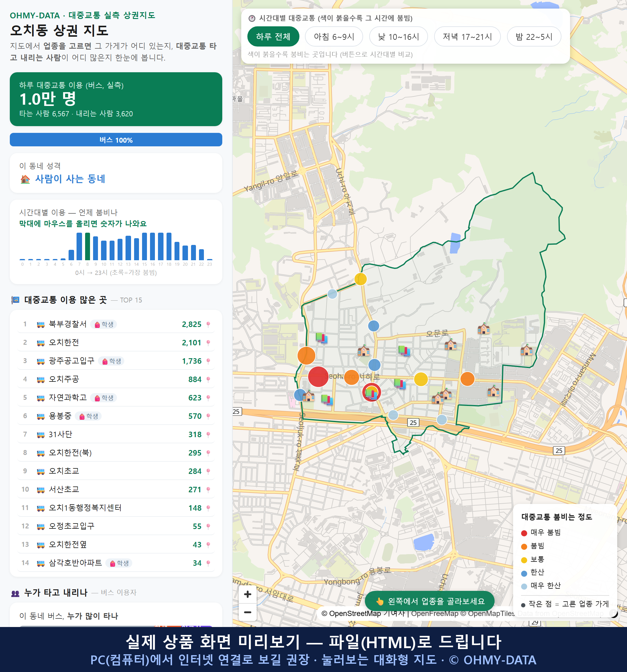The width and height of the screenshot is (627, 672).
Task: Click the 사람이 사는 동네 neighborhood label
Action: [x=70, y=179]
